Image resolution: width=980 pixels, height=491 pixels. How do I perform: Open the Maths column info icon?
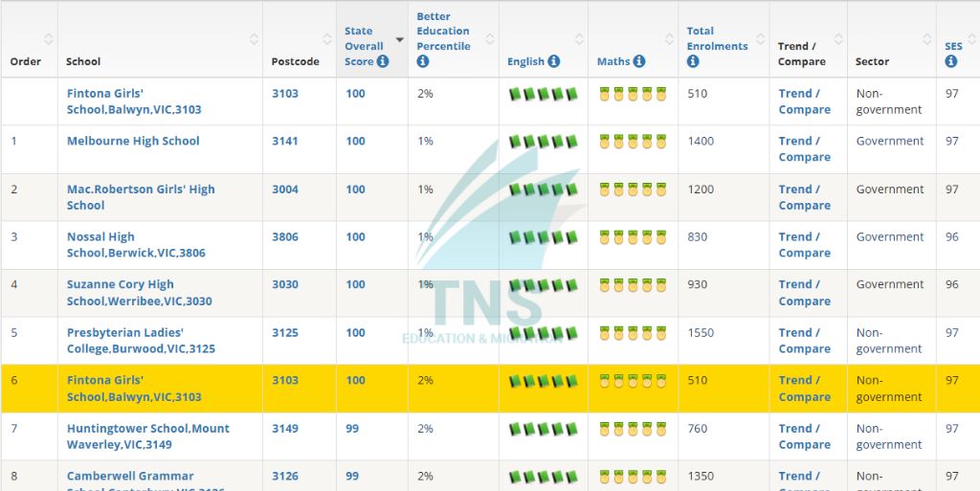[639, 61]
